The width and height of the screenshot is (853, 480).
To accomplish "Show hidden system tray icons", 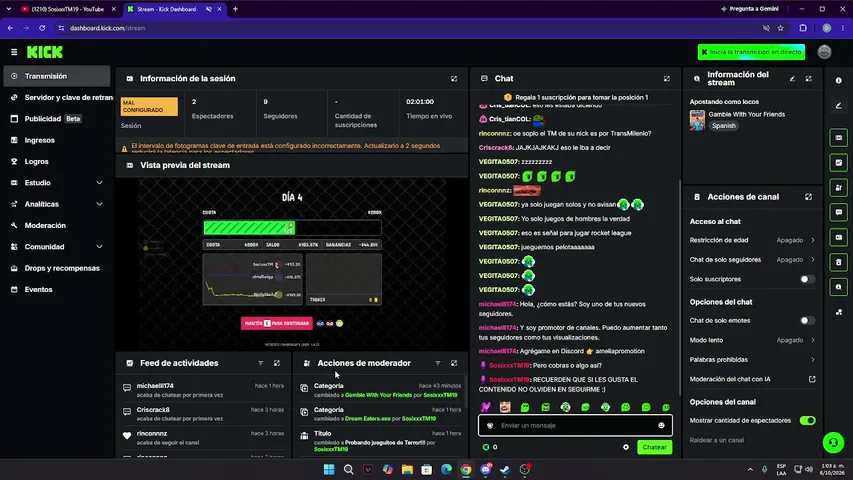I will click(750, 469).
